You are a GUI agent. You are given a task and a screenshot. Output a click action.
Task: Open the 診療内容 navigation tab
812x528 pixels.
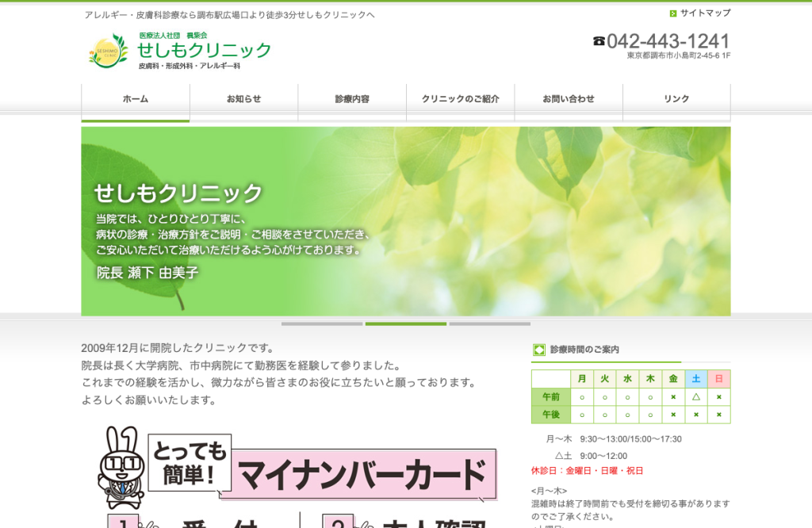point(352,102)
